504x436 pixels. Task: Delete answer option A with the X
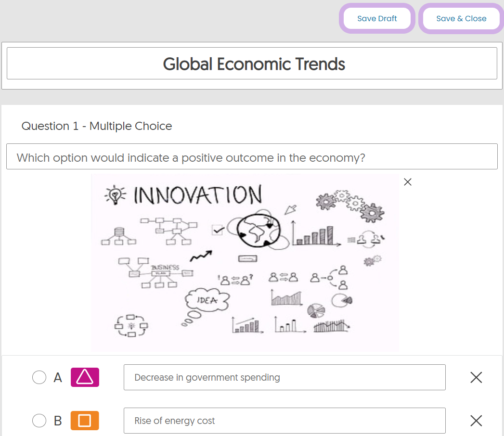pyautogui.click(x=476, y=377)
